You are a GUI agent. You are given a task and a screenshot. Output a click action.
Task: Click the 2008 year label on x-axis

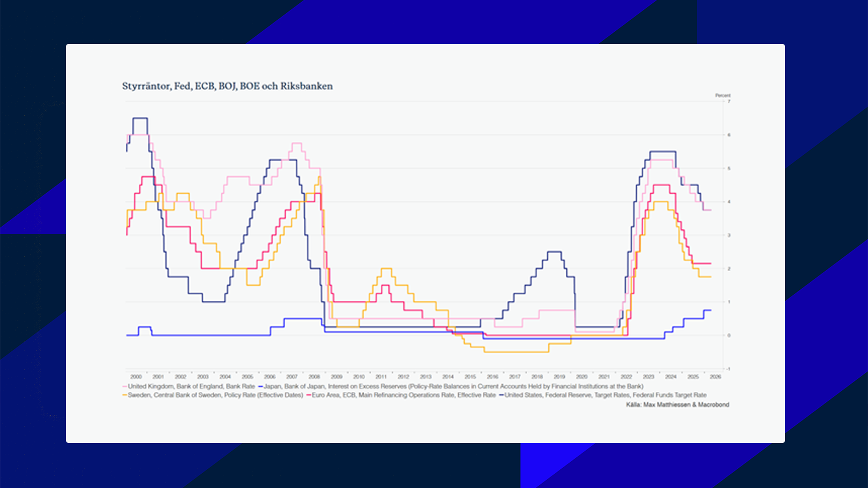click(314, 377)
